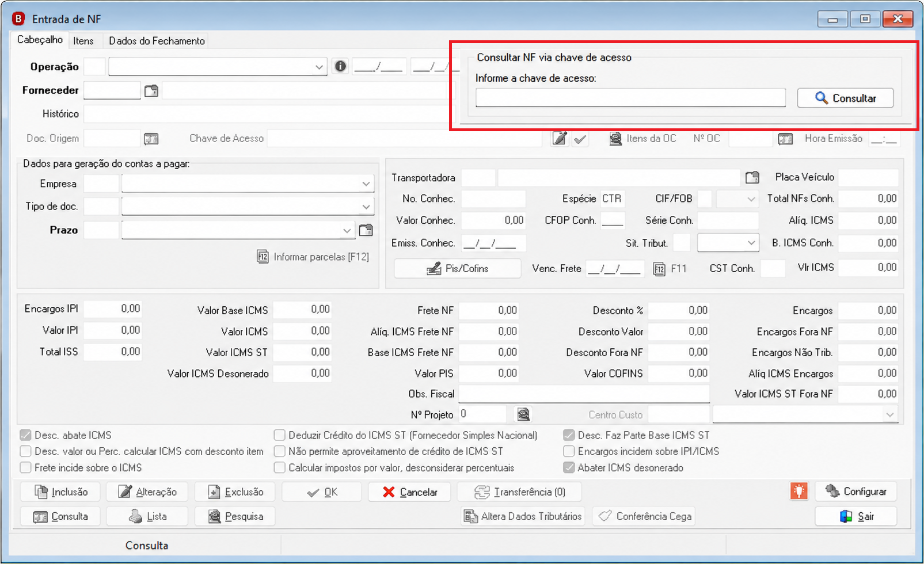Check Deduzir Crédito do ICMS ST

[280, 435]
